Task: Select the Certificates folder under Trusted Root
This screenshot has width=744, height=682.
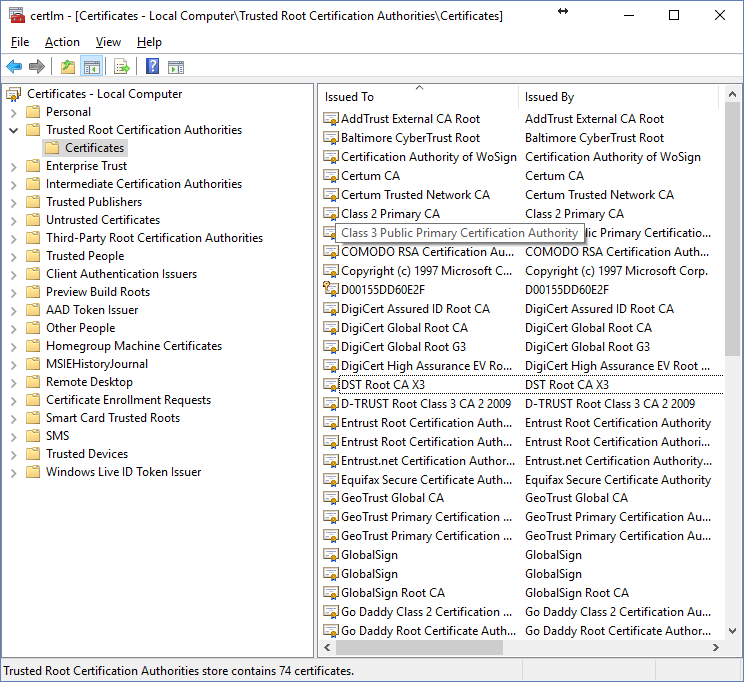Action: point(94,148)
